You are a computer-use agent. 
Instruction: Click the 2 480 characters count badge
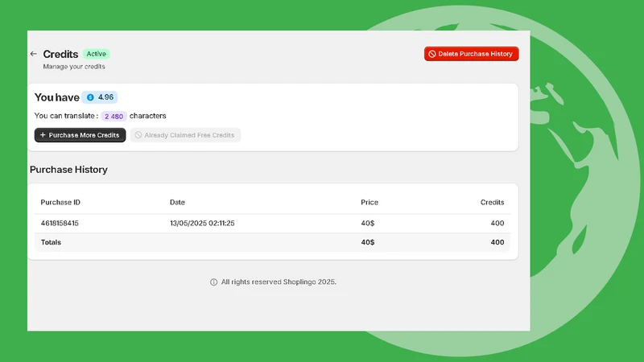coord(114,116)
